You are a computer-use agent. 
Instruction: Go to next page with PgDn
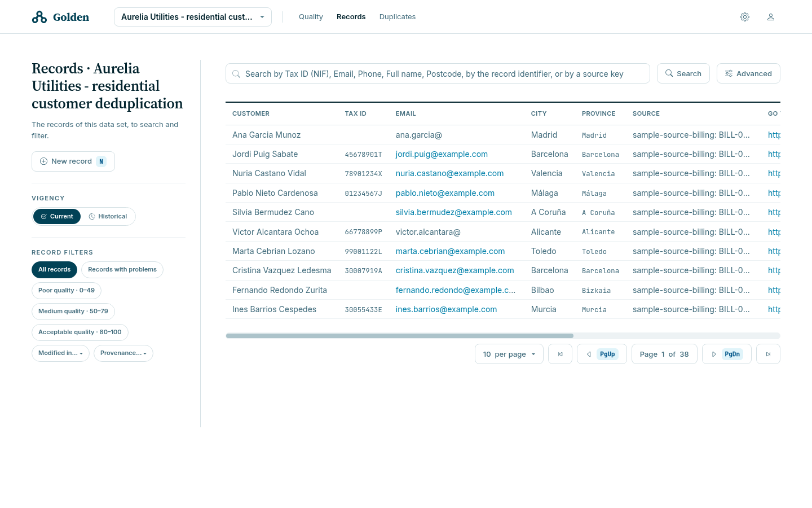click(727, 354)
